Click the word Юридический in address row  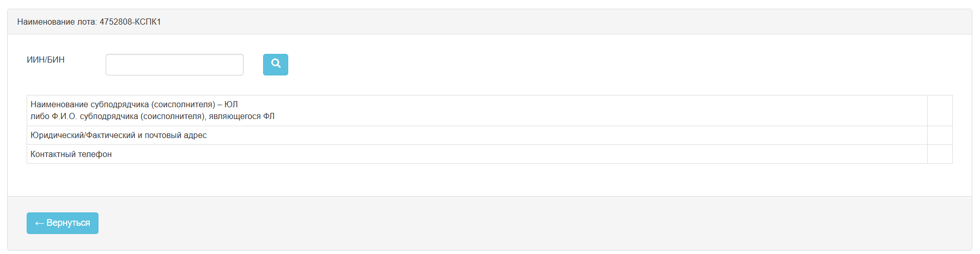click(x=57, y=135)
